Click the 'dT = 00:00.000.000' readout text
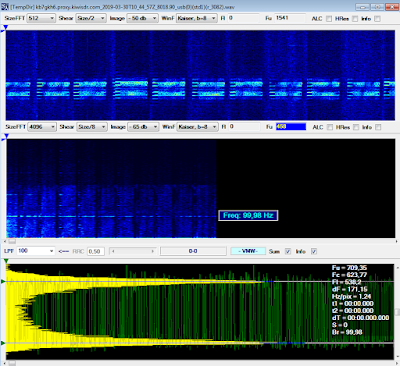 point(360,318)
